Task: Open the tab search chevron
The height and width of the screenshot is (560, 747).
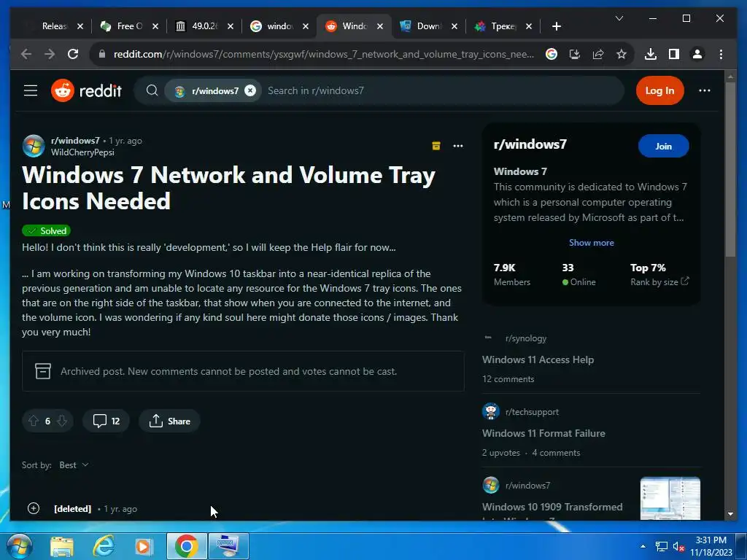Action: (x=619, y=18)
